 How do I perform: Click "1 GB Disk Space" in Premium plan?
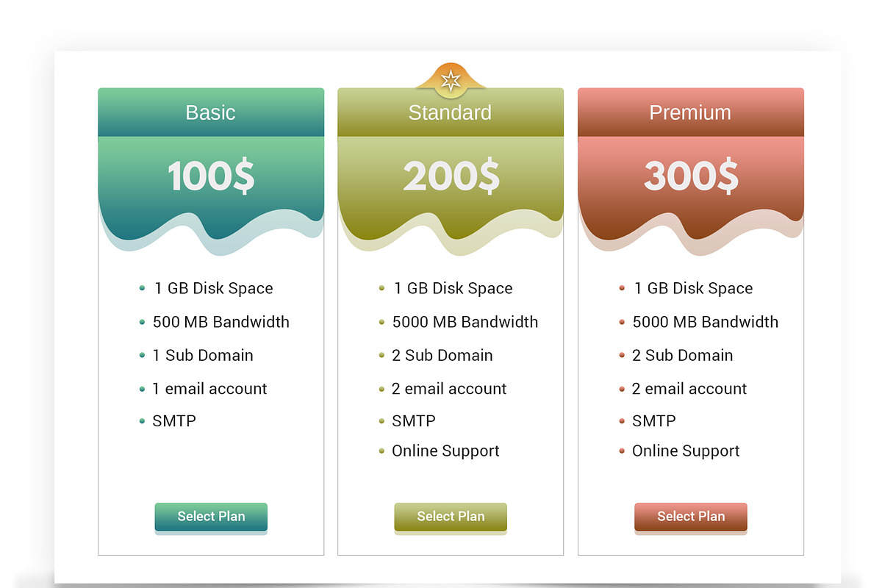pyautogui.click(x=693, y=288)
